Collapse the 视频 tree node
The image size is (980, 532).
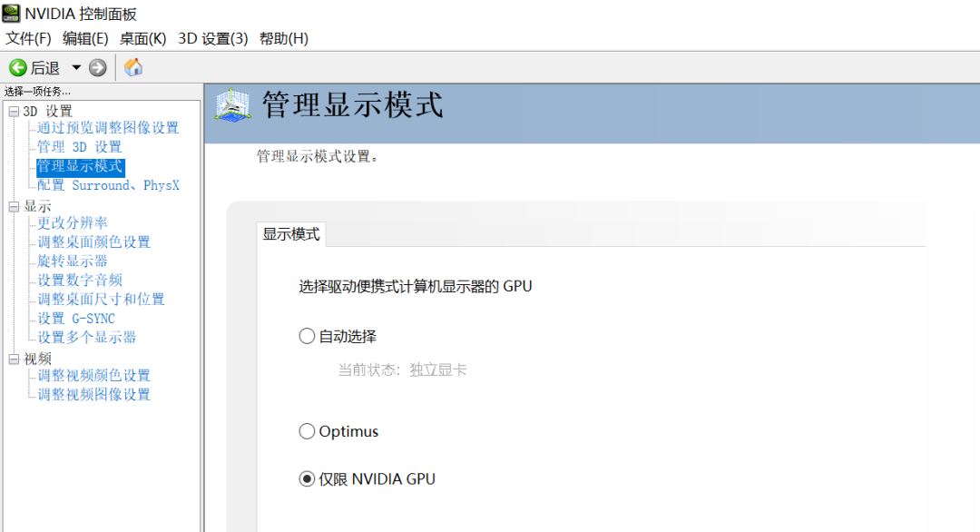14,359
